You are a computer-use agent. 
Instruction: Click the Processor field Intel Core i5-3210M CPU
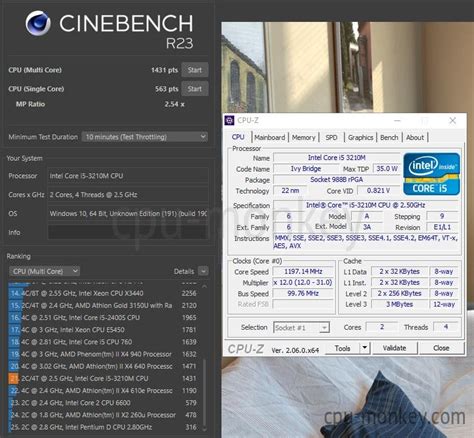coord(128,176)
